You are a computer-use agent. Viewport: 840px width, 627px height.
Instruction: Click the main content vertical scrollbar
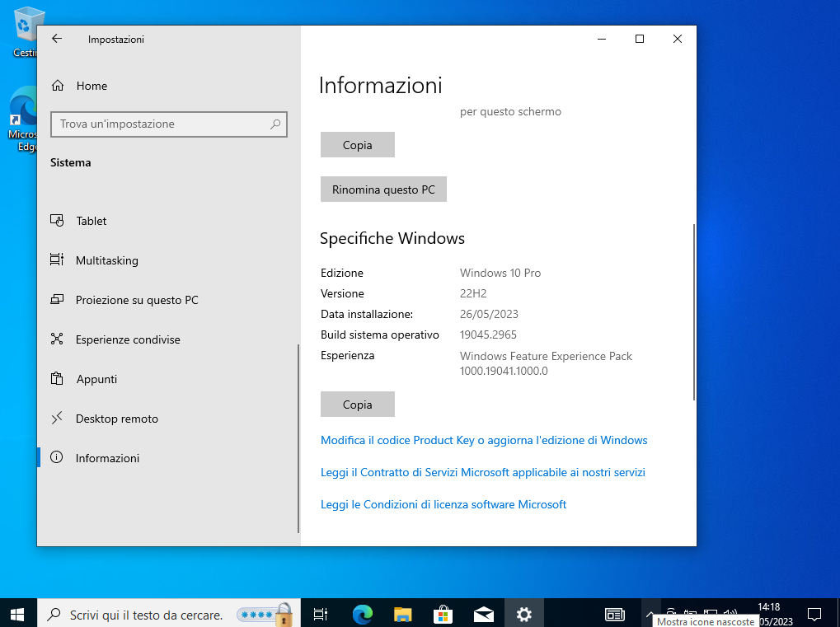694,312
